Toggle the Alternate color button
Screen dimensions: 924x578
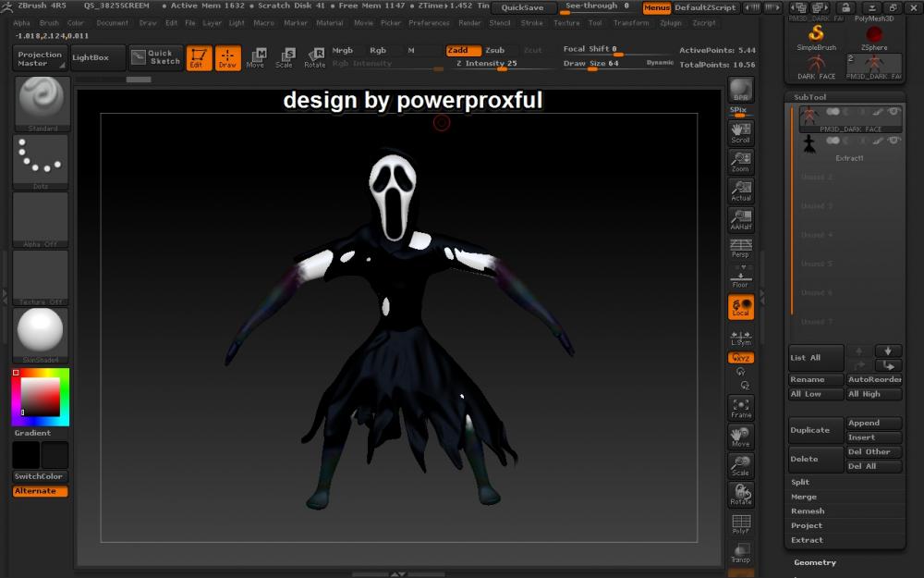pos(40,491)
